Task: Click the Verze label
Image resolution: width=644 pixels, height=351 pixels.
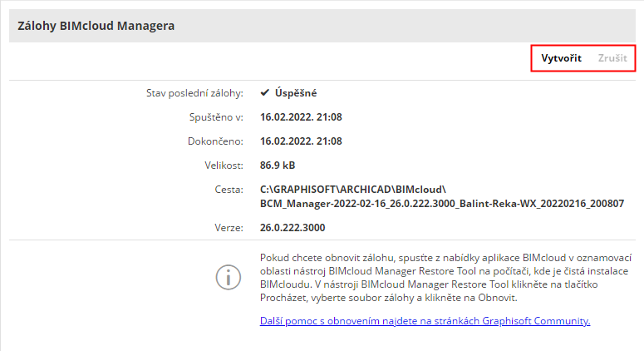Action: [x=229, y=228]
